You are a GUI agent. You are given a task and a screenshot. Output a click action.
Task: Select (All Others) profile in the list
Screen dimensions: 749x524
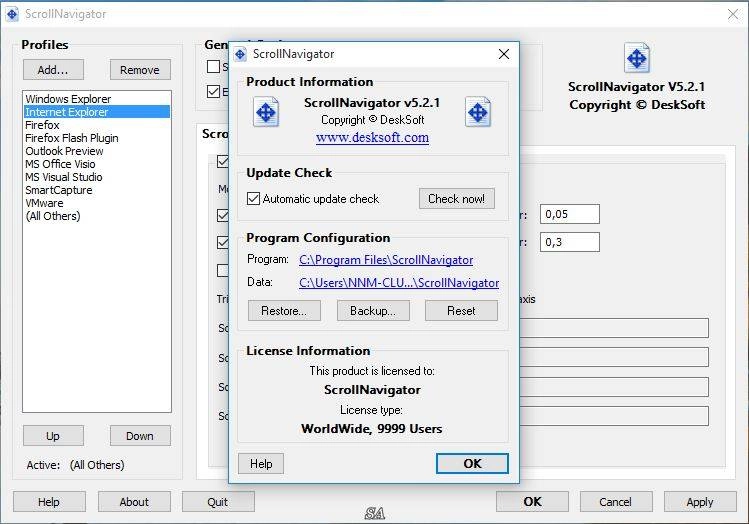(x=96, y=216)
